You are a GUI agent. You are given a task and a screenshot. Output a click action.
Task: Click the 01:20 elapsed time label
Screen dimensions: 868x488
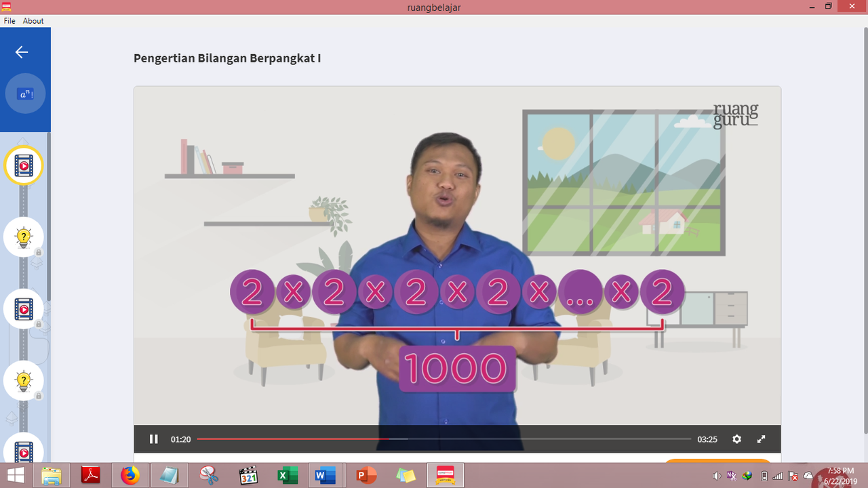coord(180,439)
